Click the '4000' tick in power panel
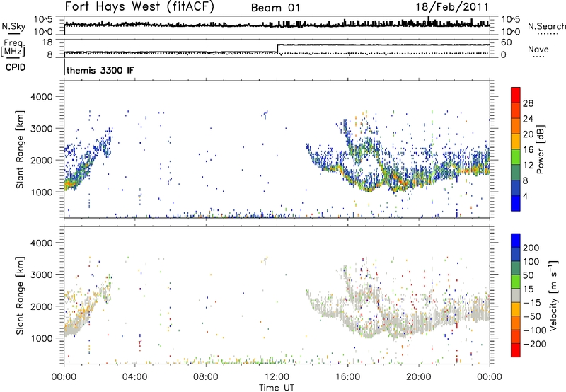The height and width of the screenshot is (392, 566). click(x=42, y=97)
